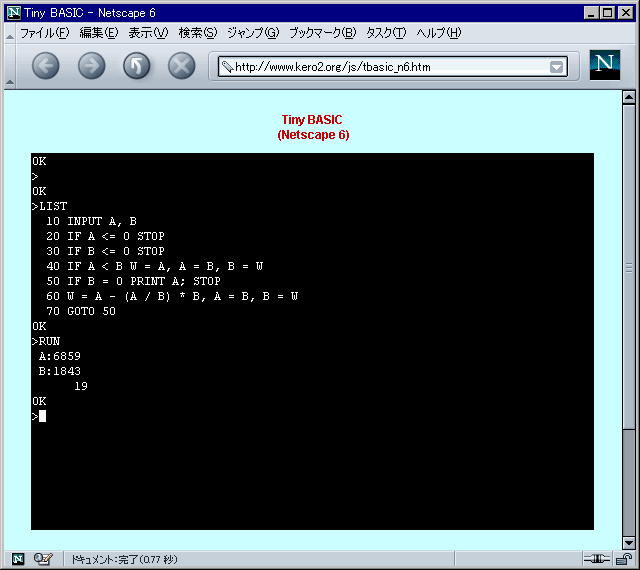
Task: Click the B:1843 input line
Action: click(60, 371)
